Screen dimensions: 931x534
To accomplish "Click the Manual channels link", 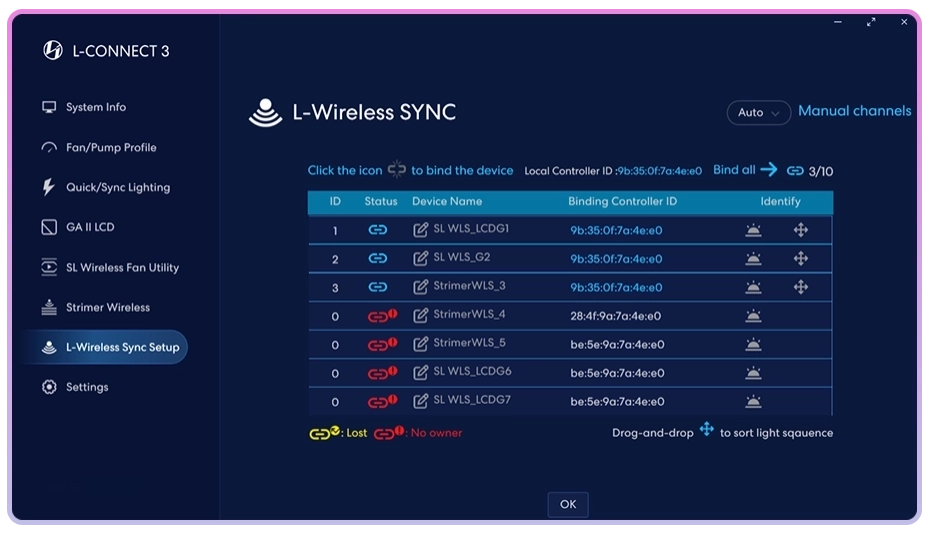I will tap(854, 111).
